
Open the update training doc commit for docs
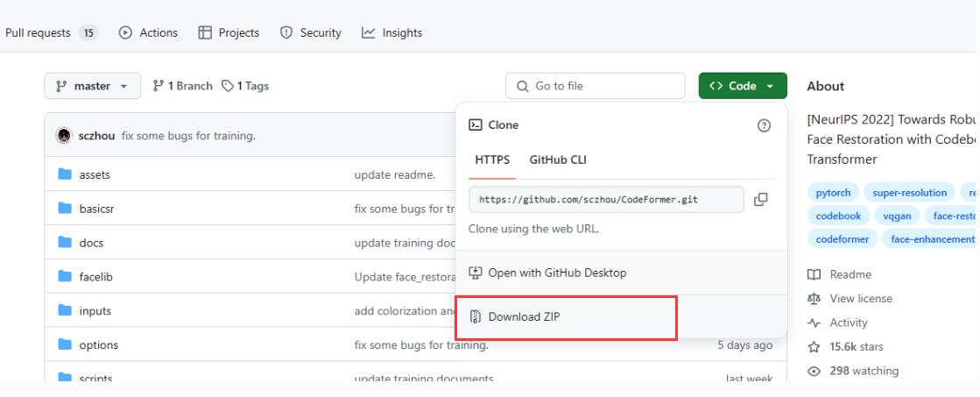point(405,243)
